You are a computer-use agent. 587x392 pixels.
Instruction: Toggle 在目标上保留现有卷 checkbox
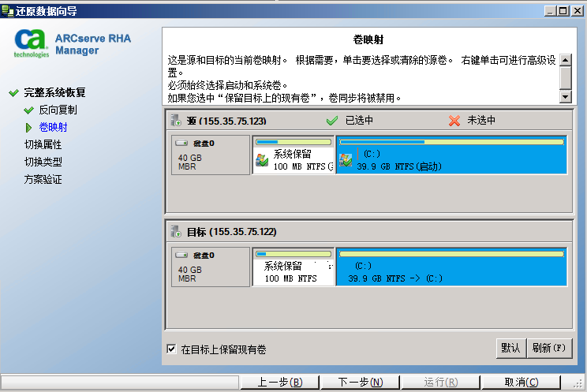pos(171,349)
